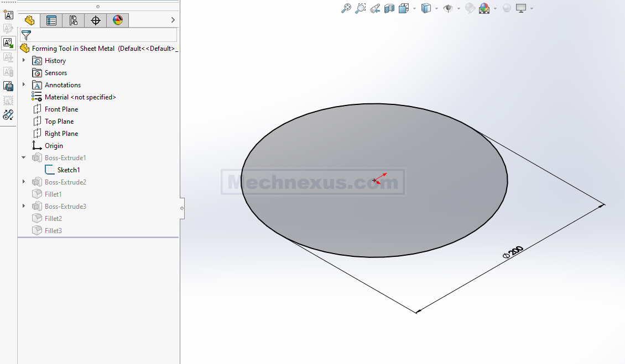Click the filter funnel icon

(26, 35)
